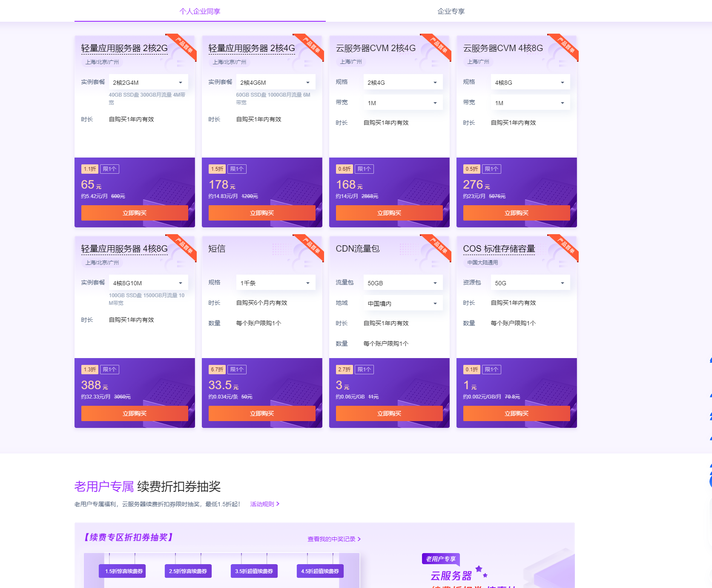Click the 3.5折超值续费券 coupon tag
This screenshot has height=588, width=712.
[254, 571]
